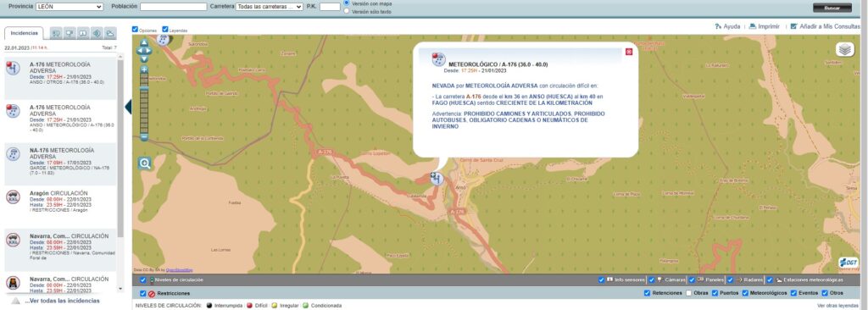This screenshot has height=310, width=868.
Task: Open the weather stations tab icon
Action: coord(110,33)
